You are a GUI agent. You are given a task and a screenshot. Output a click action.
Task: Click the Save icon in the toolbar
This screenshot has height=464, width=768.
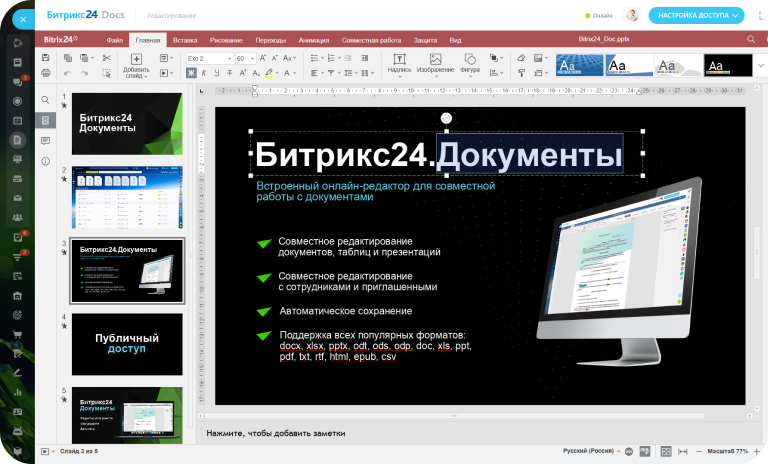click(47, 58)
